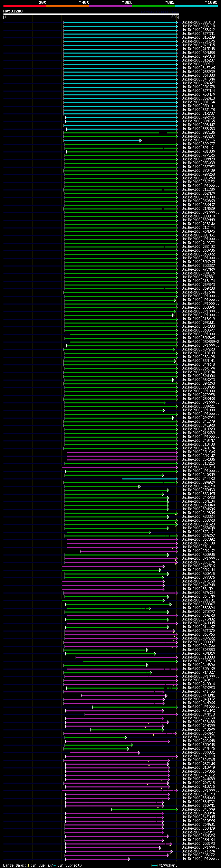
Task: Select label UniRef100_Q5KAR7
Action: point(198,734)
